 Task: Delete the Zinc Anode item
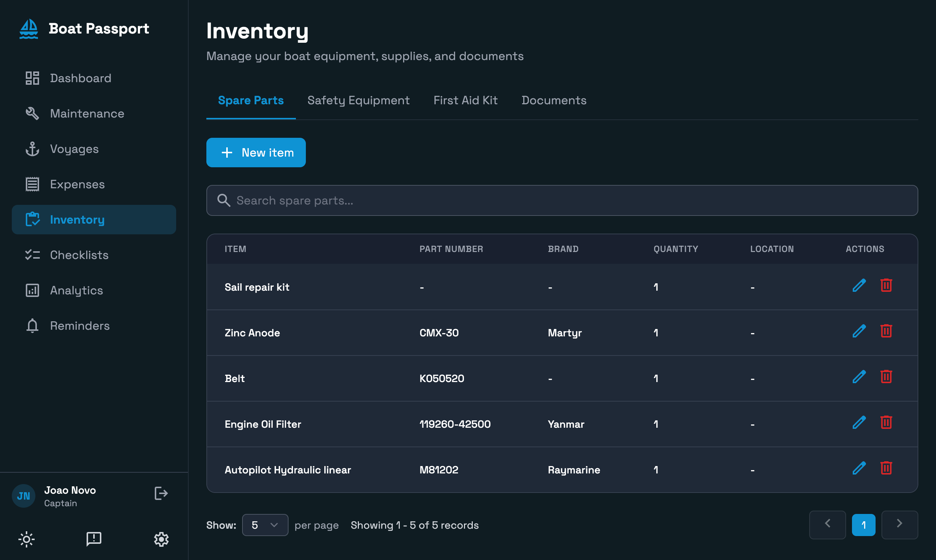point(886,331)
